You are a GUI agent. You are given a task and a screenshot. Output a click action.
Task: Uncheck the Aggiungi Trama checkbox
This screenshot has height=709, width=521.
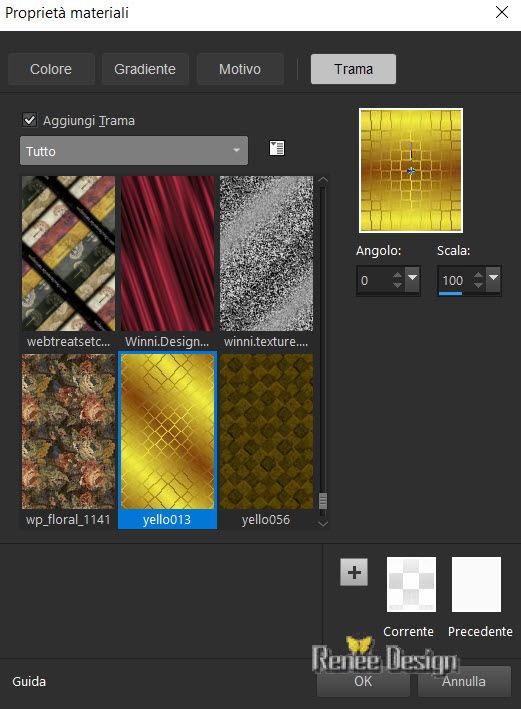[30, 120]
